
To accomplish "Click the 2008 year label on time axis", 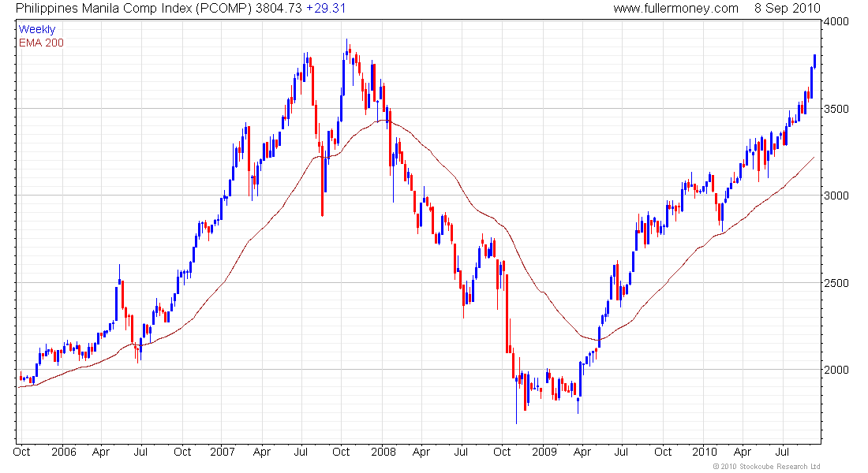I will click(x=383, y=452).
